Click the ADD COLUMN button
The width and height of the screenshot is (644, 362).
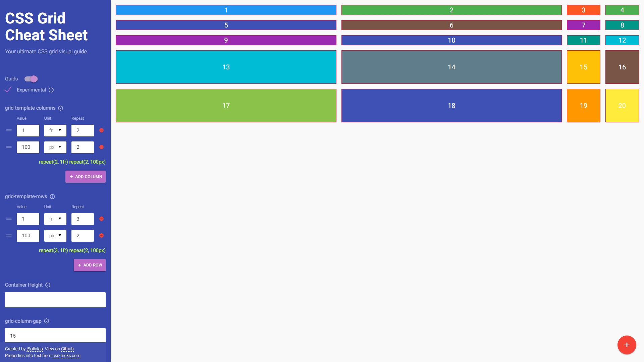tap(86, 176)
